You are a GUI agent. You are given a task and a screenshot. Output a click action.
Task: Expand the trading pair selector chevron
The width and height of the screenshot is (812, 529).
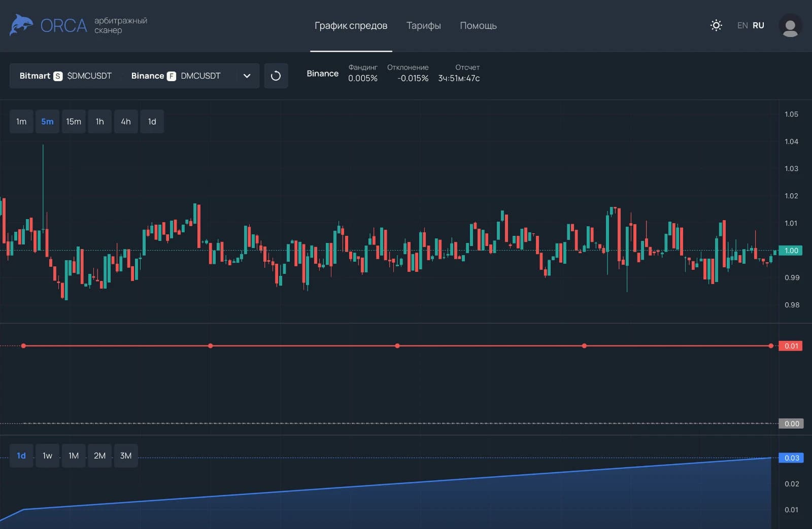tap(247, 76)
